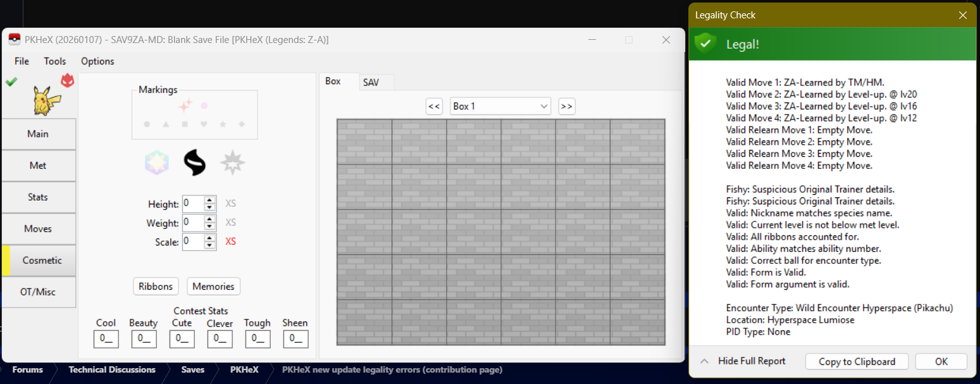
Task: Increase the Height value with up arrow
Action: 210,201
